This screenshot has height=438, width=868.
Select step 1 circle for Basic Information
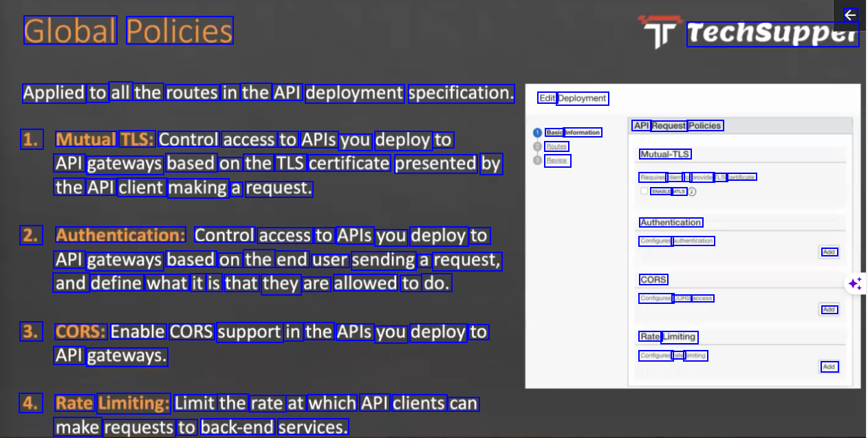[x=537, y=133]
